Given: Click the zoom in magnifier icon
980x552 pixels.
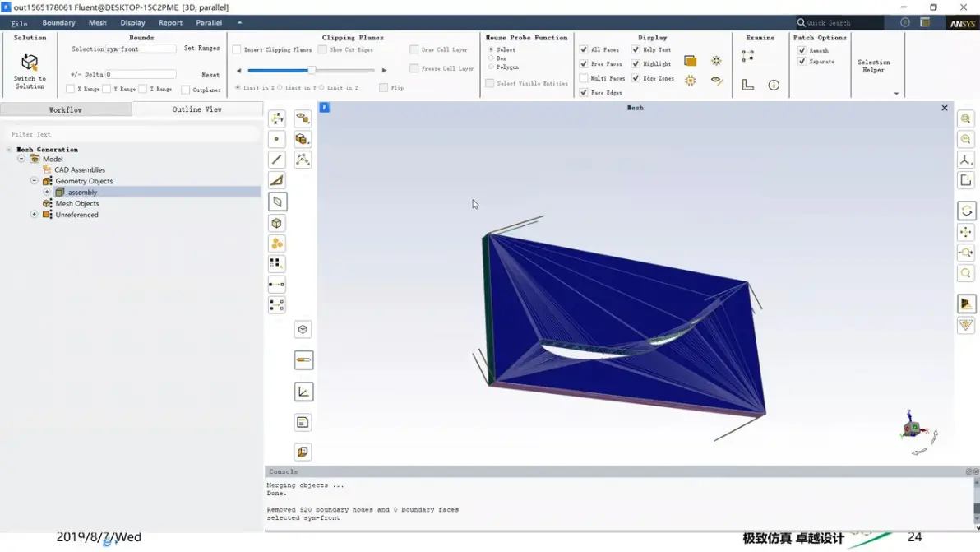Looking at the screenshot, I should (x=966, y=118).
